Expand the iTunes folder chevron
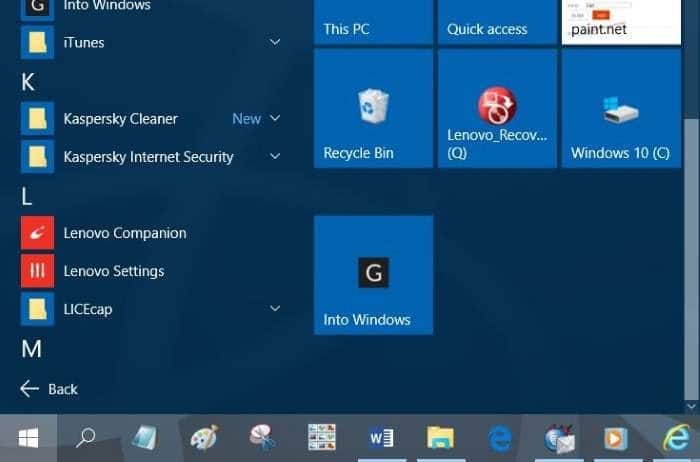This screenshot has height=462, width=700. (275, 42)
